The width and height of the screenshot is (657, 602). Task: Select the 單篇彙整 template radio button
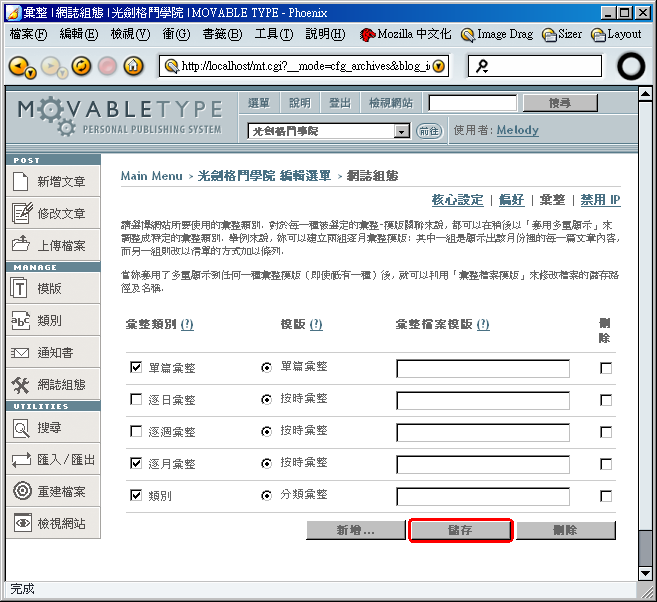(266, 368)
